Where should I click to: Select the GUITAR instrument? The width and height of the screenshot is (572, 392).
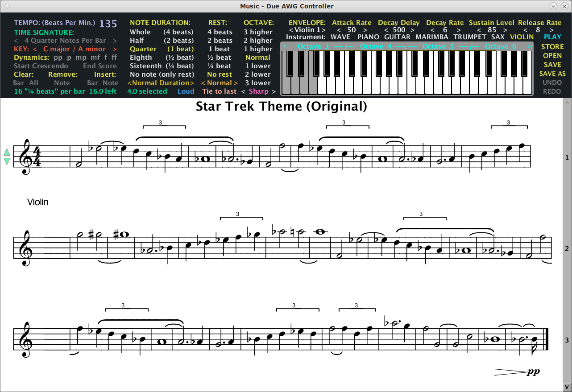(397, 37)
